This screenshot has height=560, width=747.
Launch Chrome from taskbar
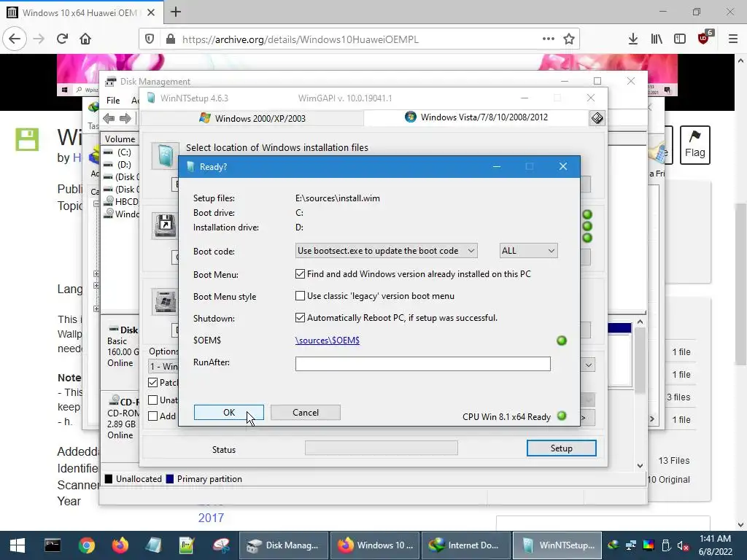point(87,545)
